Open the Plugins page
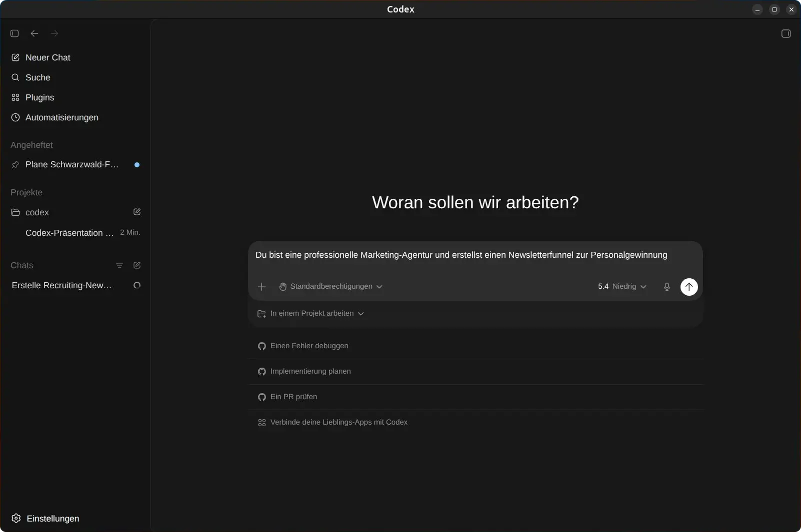This screenshot has height=532, width=801. coord(75,97)
